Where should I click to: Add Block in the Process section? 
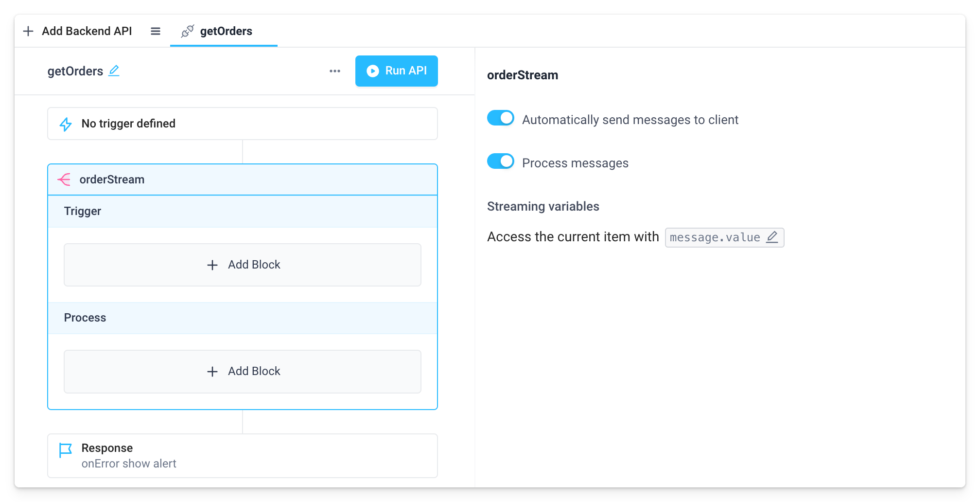click(x=243, y=371)
